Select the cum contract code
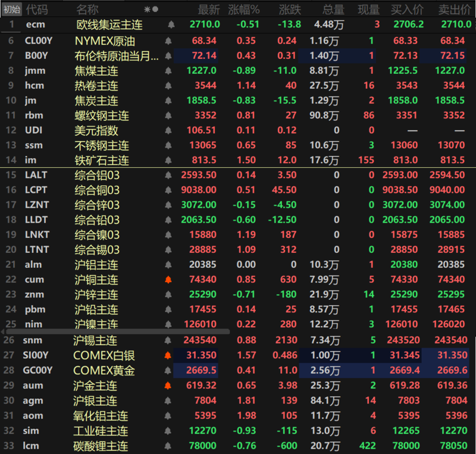 (35, 280)
